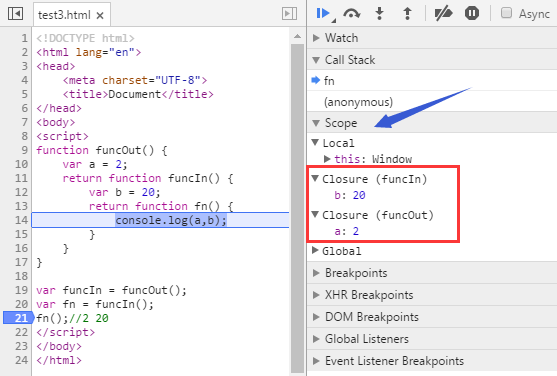
Task: Click the <title>Document</title> line
Action: point(138,94)
